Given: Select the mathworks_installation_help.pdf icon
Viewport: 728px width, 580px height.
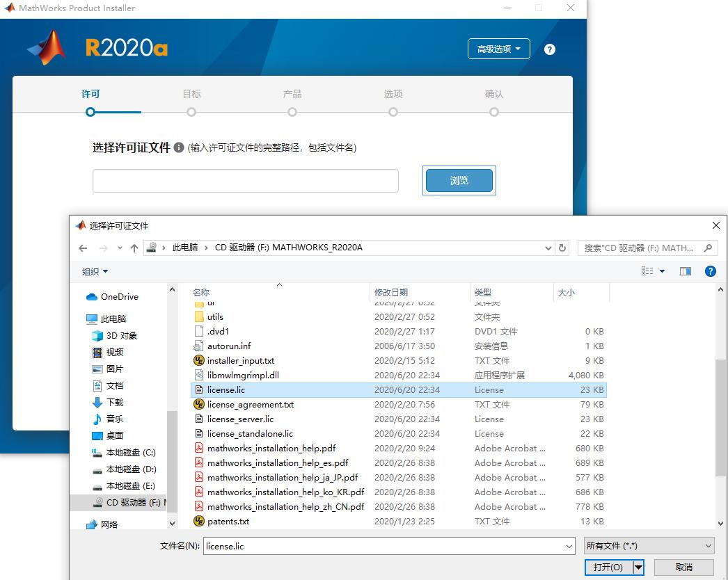Looking at the screenshot, I should tap(199, 449).
